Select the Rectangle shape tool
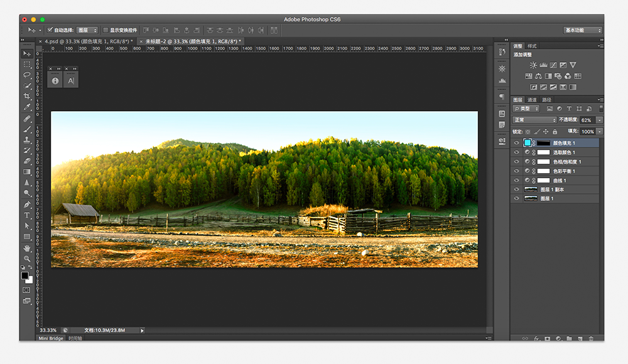Viewport: 628px width, 364px height. coord(27,237)
